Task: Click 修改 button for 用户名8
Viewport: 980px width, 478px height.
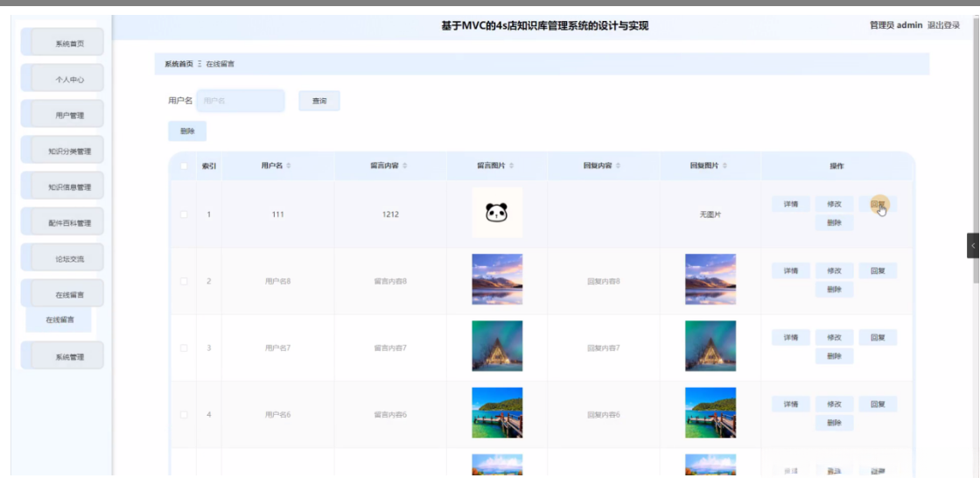Action: click(835, 271)
